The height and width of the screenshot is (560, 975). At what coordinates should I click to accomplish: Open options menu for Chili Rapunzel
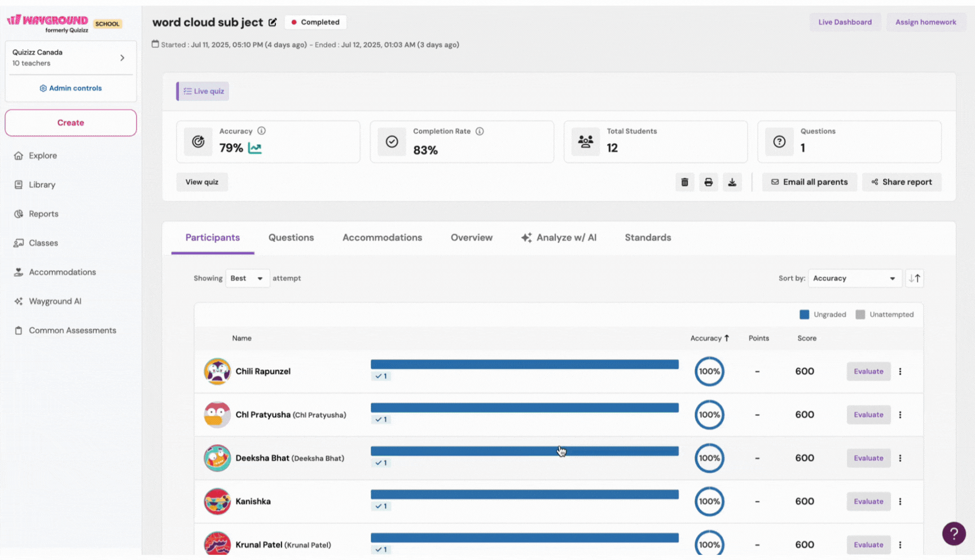tap(900, 372)
